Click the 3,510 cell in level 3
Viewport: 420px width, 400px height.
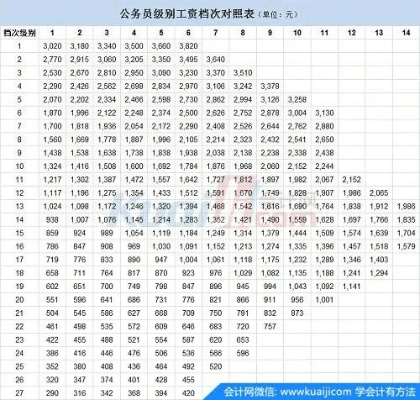point(243,73)
